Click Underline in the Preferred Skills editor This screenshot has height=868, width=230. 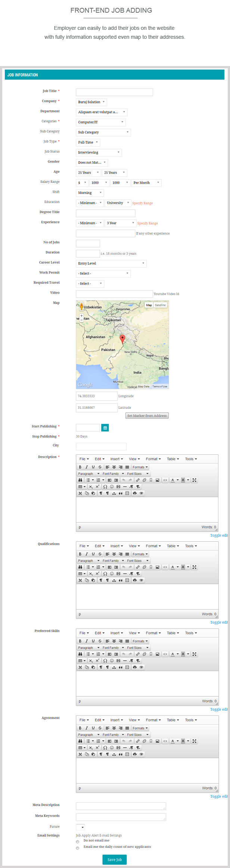93,641
